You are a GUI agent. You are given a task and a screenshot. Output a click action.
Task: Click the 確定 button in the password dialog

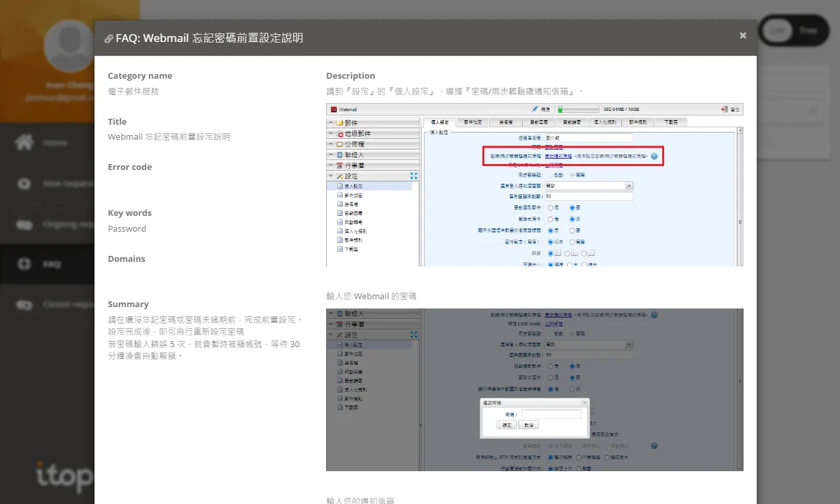(507, 425)
